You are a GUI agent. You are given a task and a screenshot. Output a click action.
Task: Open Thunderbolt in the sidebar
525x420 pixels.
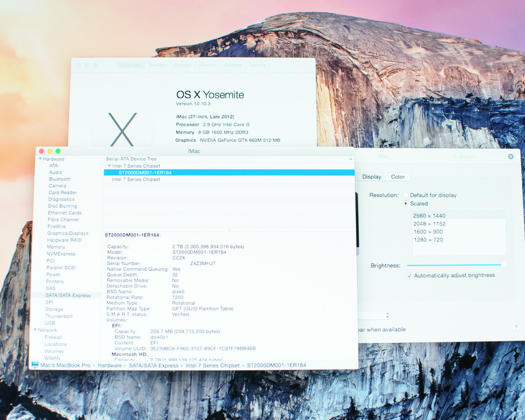[59, 316]
